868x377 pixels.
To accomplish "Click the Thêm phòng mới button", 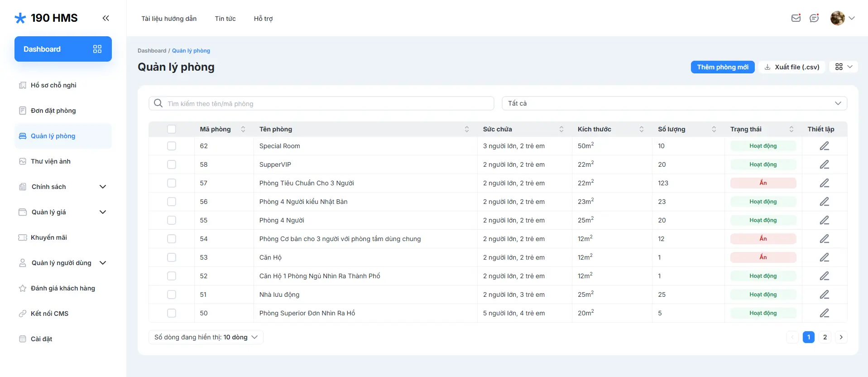I will click(722, 67).
